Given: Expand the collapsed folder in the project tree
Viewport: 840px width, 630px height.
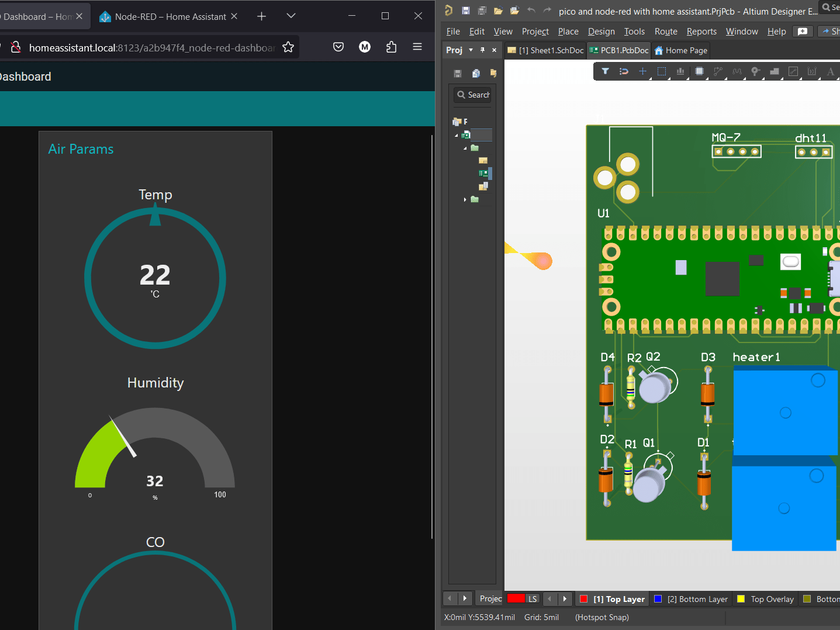Looking at the screenshot, I should pyautogui.click(x=465, y=199).
